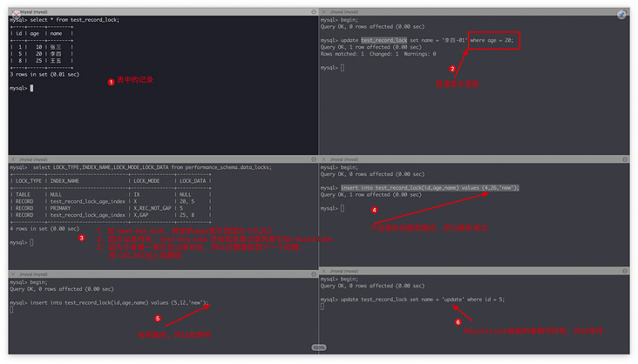Close the pane with update where age = 20
Viewport: 638px width, 364px height.
click(324, 12)
